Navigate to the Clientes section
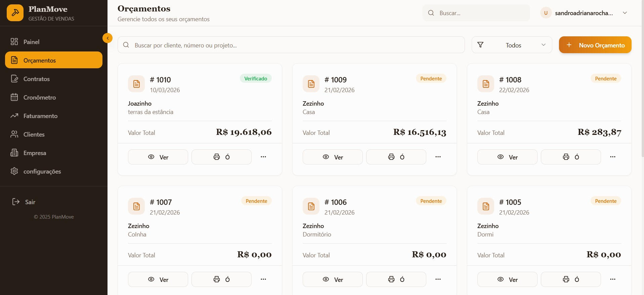 point(34,135)
